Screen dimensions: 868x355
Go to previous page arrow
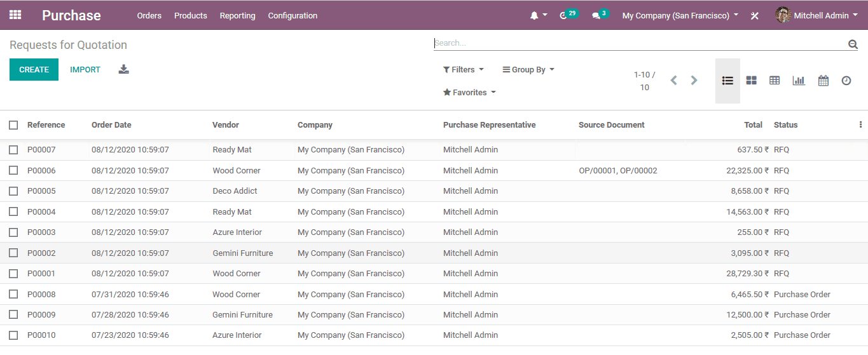pyautogui.click(x=674, y=80)
